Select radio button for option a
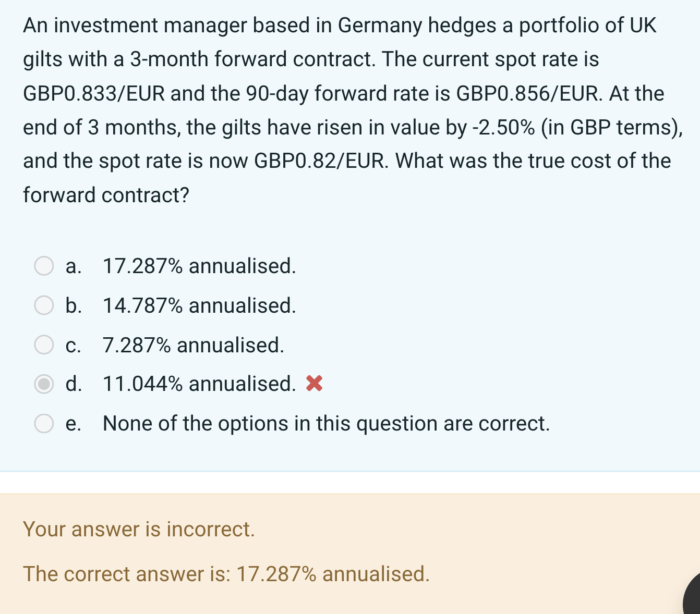Screen dimensions: 700x614 pos(44,266)
